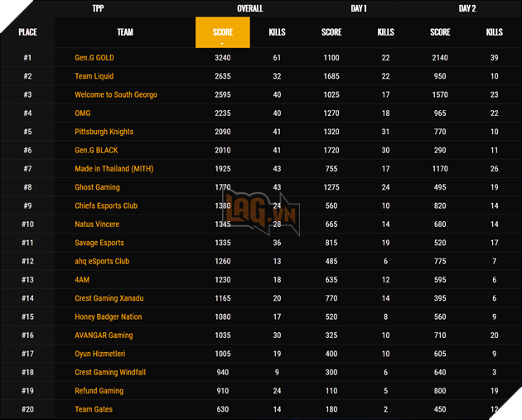
Task: Click Day 1 score 1685 for Team Liquid
Action: pyautogui.click(x=331, y=76)
